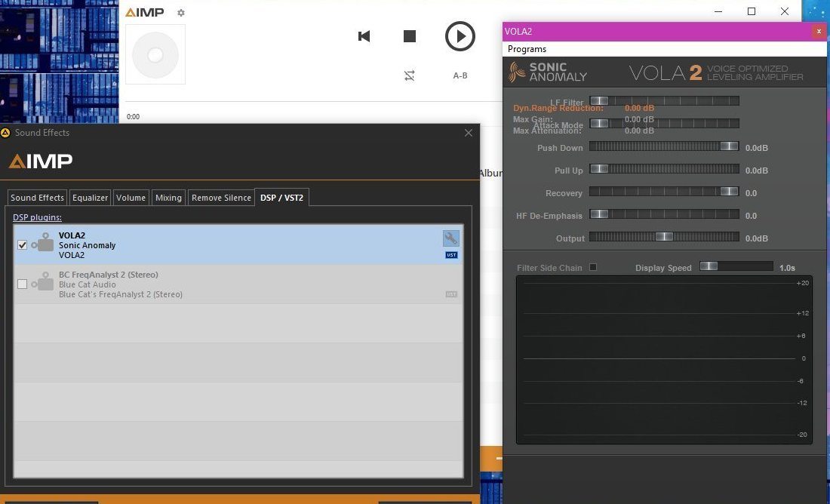This screenshot has height=504, width=830.
Task: Open the Equalizer tab
Action: [90, 198]
